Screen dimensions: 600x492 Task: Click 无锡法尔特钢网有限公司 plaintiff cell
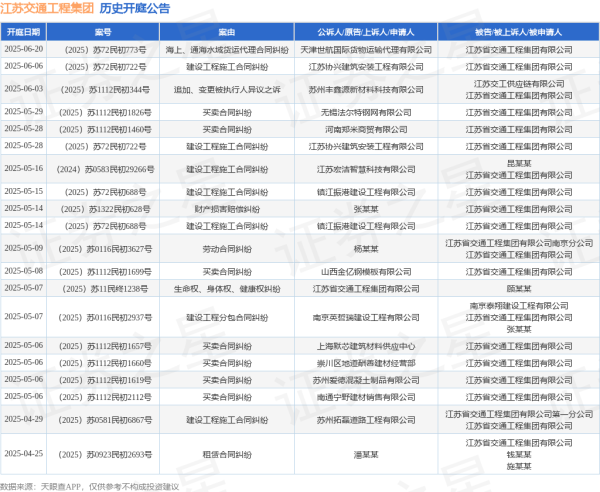click(366, 112)
